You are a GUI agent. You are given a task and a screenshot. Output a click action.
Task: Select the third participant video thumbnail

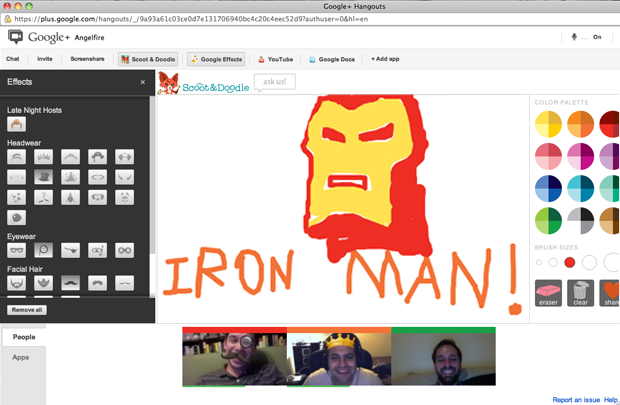(x=443, y=359)
